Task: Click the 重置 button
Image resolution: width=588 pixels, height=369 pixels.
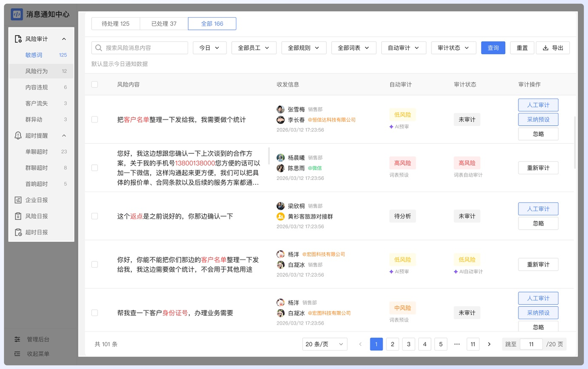Action: point(522,48)
